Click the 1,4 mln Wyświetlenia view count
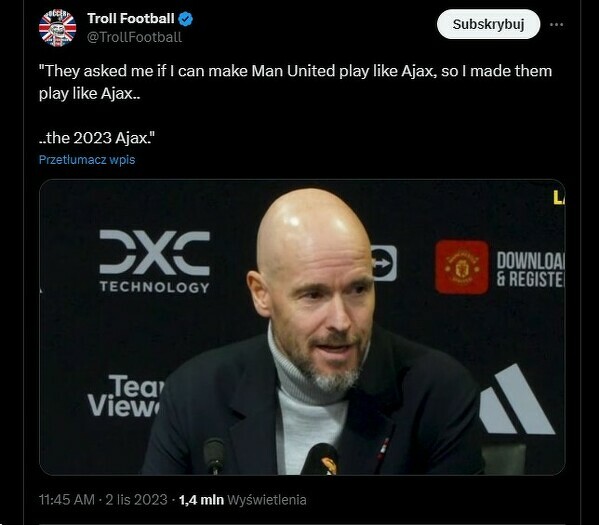 [243, 499]
